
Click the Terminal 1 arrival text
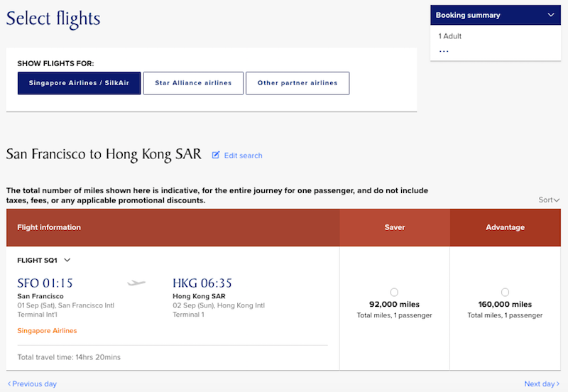[x=188, y=315]
